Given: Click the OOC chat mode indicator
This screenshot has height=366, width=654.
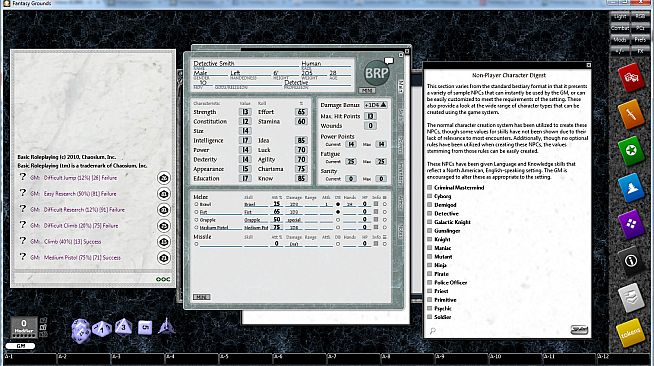Looking at the screenshot, I should [x=163, y=279].
